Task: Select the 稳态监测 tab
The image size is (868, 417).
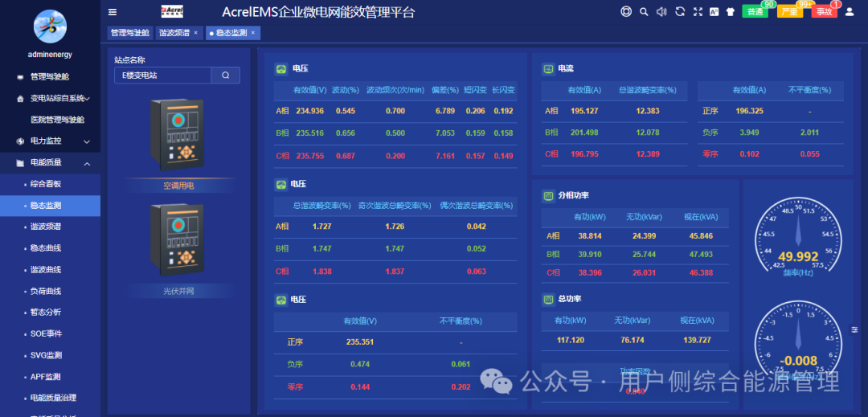Action: click(231, 33)
